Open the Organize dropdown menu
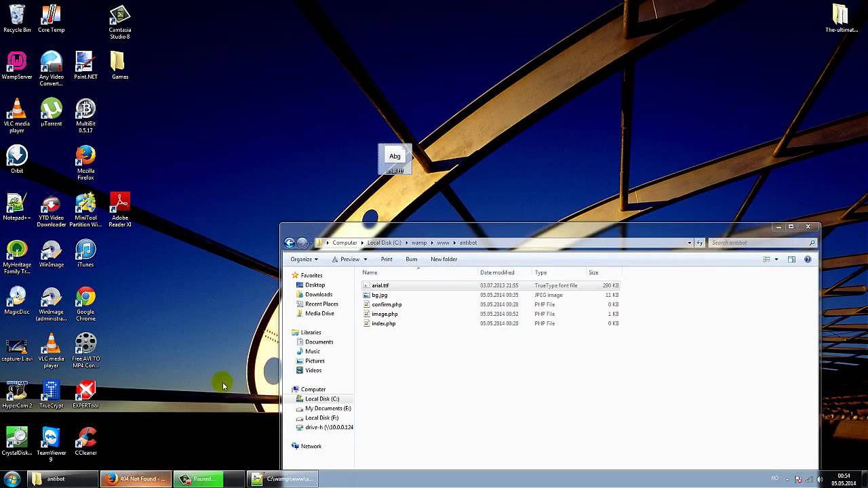868x488 pixels. tap(304, 259)
